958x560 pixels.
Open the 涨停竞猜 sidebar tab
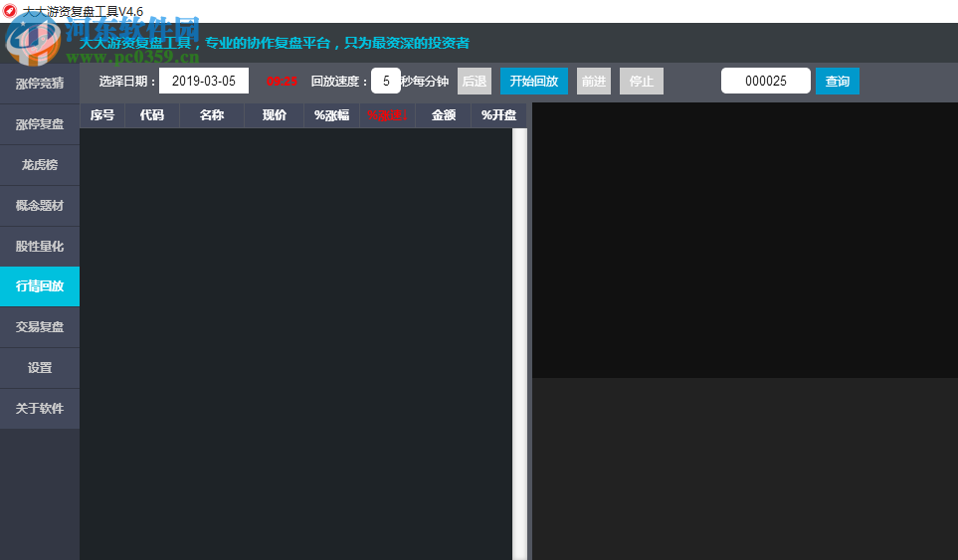tap(40, 84)
